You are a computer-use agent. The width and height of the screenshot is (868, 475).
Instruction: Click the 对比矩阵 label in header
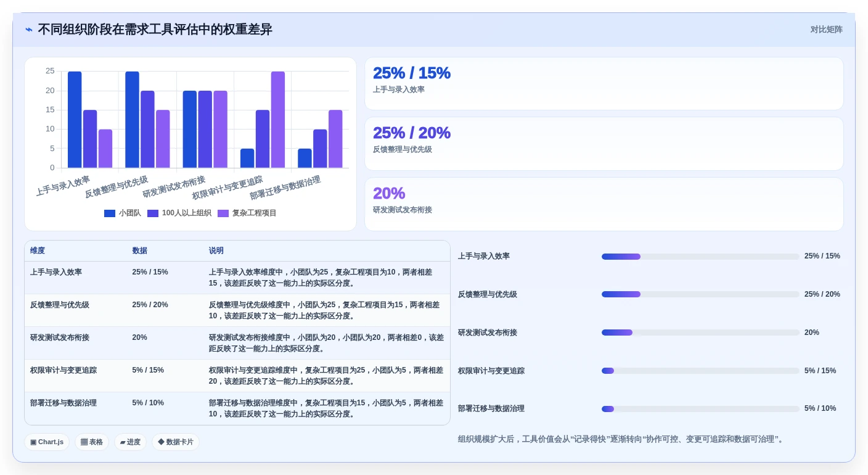coord(826,30)
